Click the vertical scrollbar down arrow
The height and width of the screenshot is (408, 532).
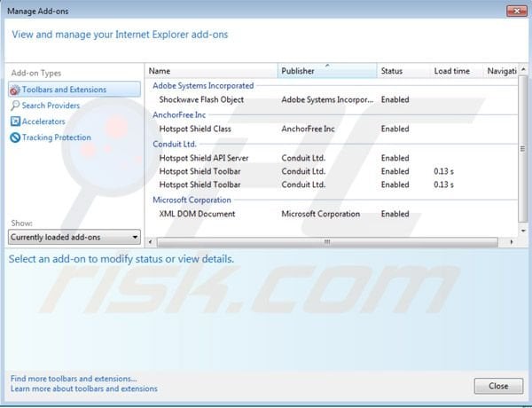pos(523,231)
